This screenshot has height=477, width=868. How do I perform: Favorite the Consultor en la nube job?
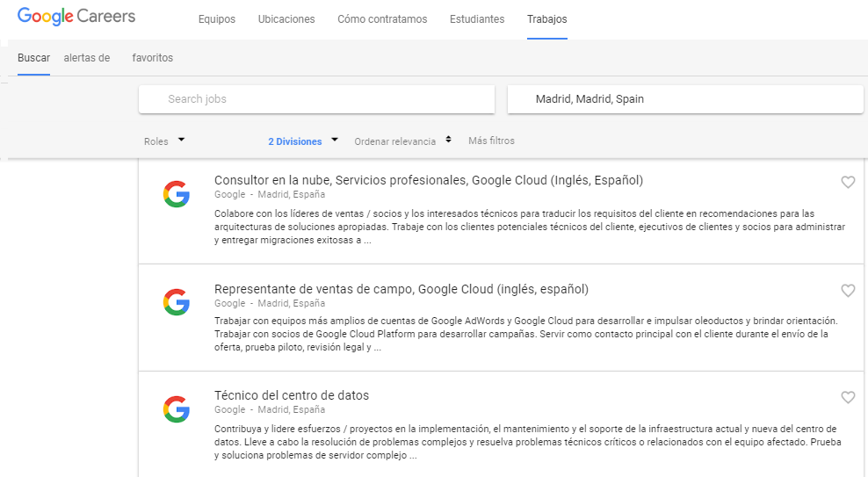848,182
